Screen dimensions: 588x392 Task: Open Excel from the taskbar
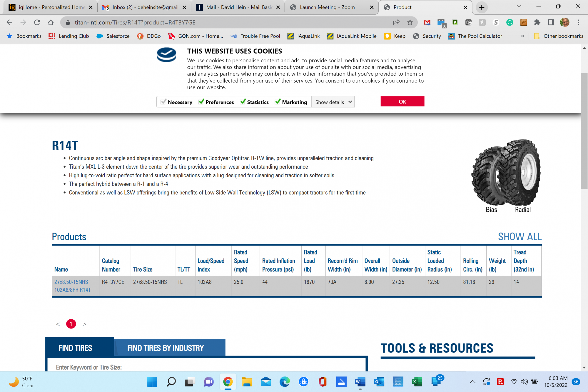(x=417, y=382)
